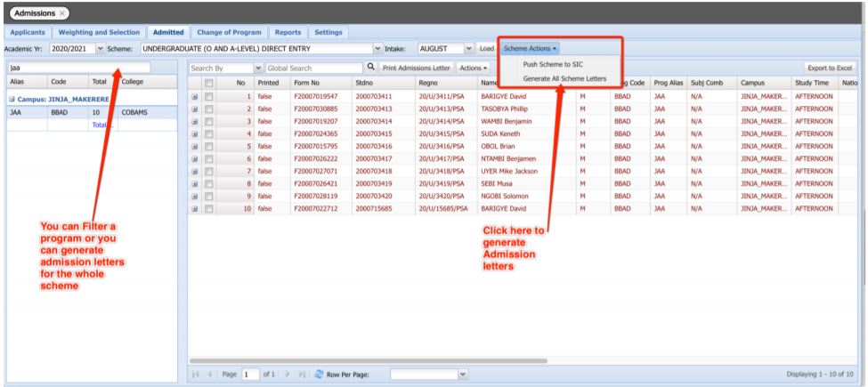Image resolution: width=868 pixels, height=387 pixels.
Task: Check the box for NTAMBI Benjamen
Action: pyautogui.click(x=208, y=158)
